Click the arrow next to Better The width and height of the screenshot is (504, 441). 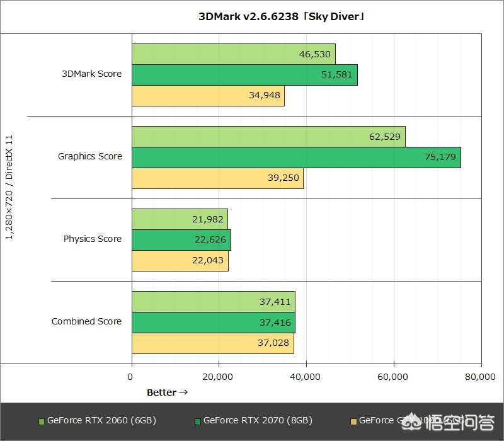(x=183, y=392)
